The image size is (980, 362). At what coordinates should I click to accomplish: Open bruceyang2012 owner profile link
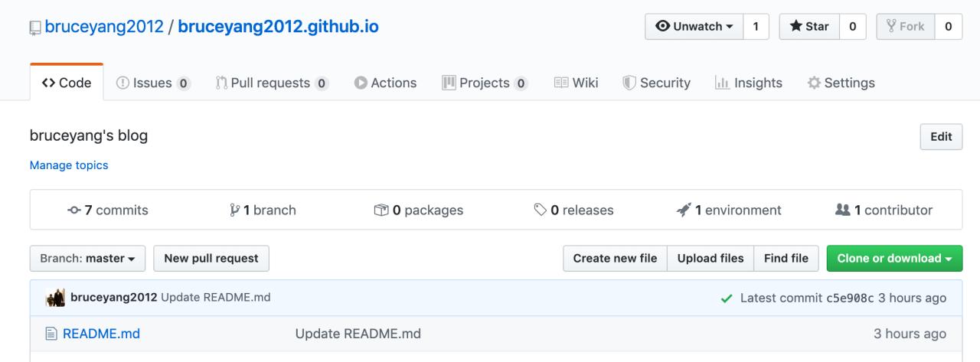[104, 27]
